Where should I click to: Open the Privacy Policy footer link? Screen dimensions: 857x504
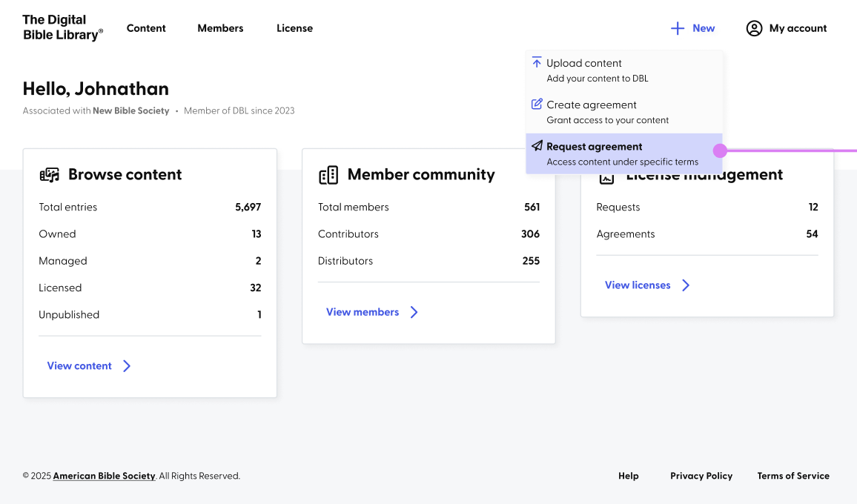point(701,476)
